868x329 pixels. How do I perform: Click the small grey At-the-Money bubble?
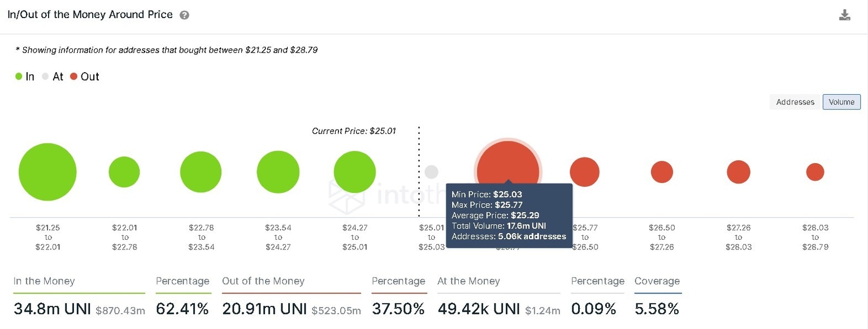coord(431,172)
